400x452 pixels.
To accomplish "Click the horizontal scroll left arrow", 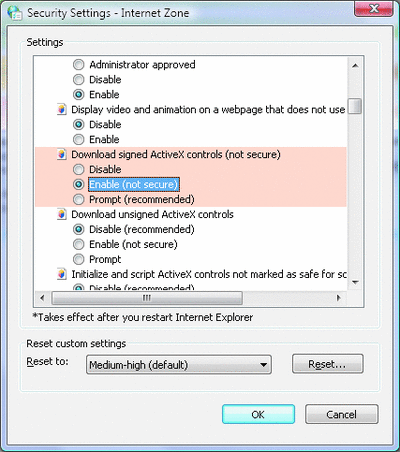I will 42,298.
